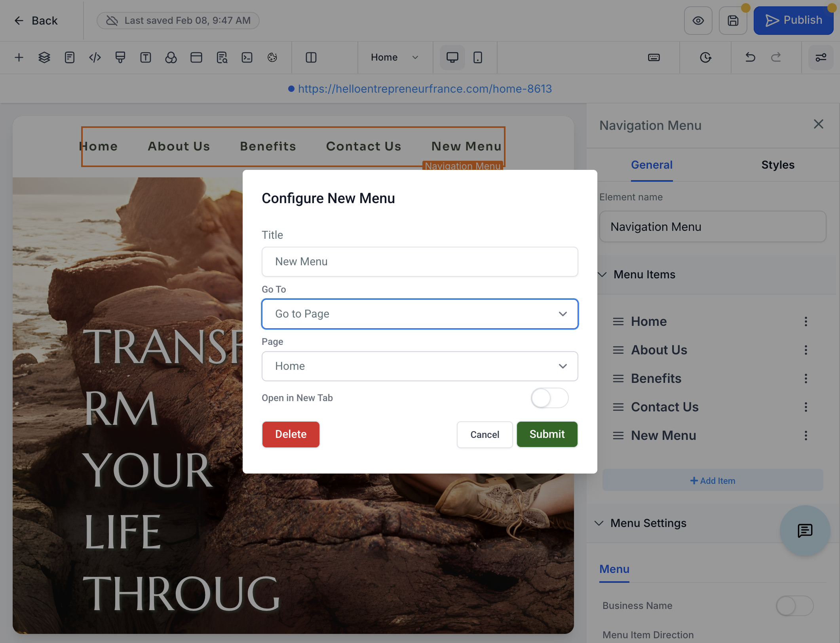Click the Back button
The height and width of the screenshot is (643, 840).
pyautogui.click(x=36, y=21)
